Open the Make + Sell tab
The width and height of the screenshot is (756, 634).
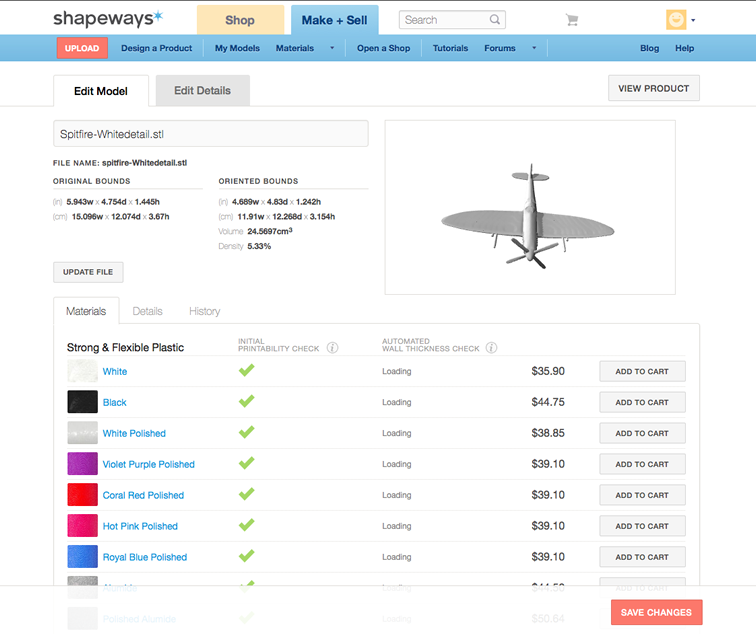tap(335, 20)
